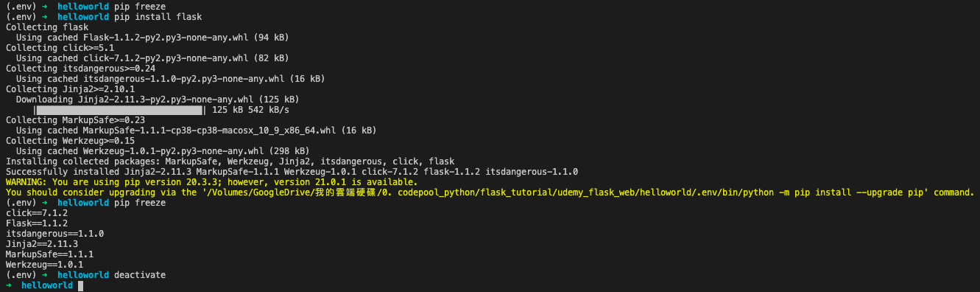Click the terminal cursor block after helloworld
Viewport: 980px width, 292px height.
[80, 285]
